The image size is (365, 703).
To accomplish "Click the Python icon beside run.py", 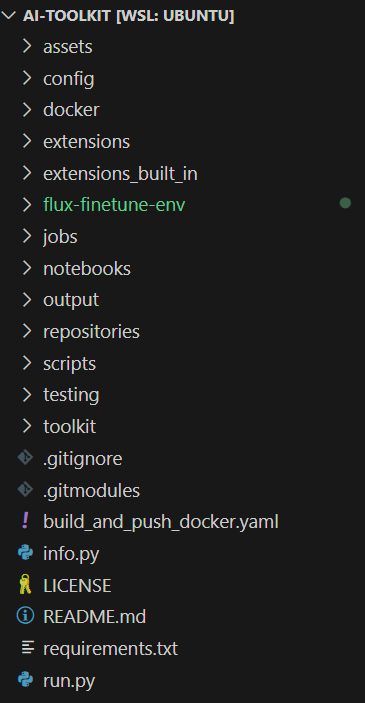I will 26,680.
